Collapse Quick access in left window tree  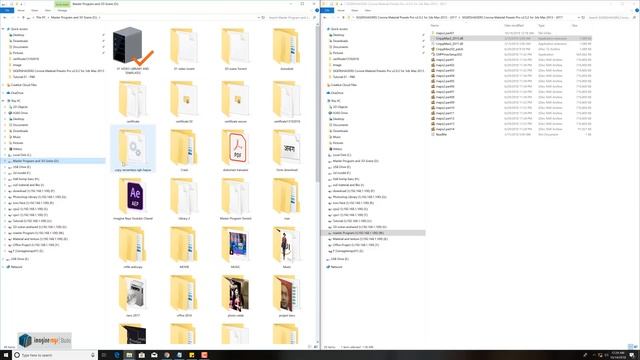[x=3, y=29]
